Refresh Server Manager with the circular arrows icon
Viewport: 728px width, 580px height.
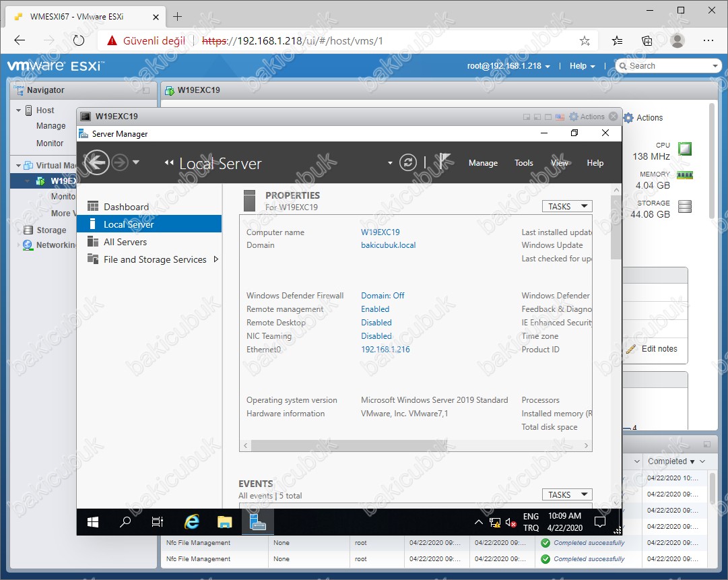(x=408, y=162)
